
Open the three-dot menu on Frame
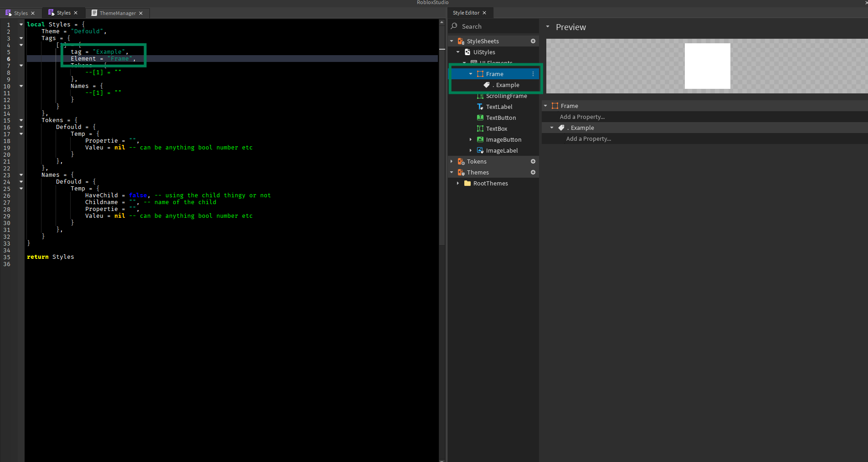pos(533,73)
